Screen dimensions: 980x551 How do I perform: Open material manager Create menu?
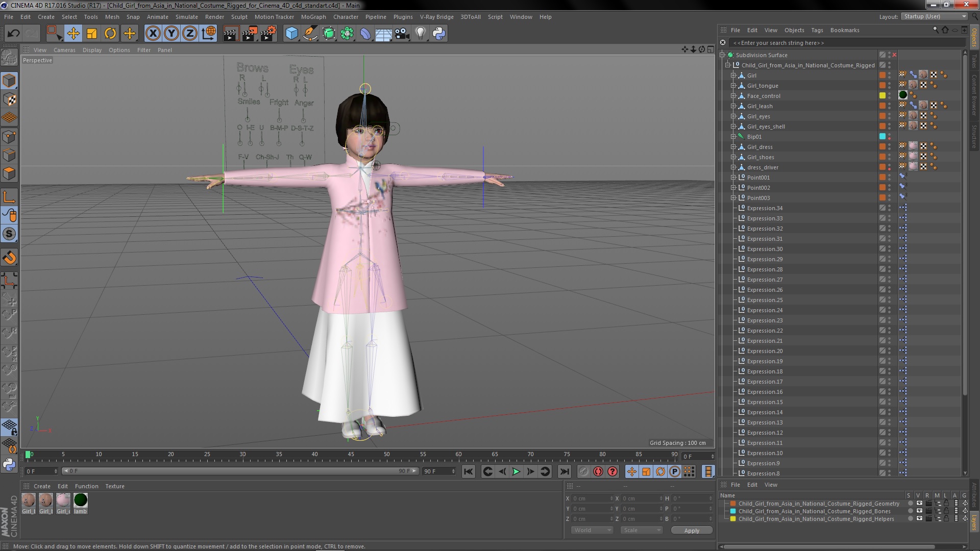click(42, 486)
